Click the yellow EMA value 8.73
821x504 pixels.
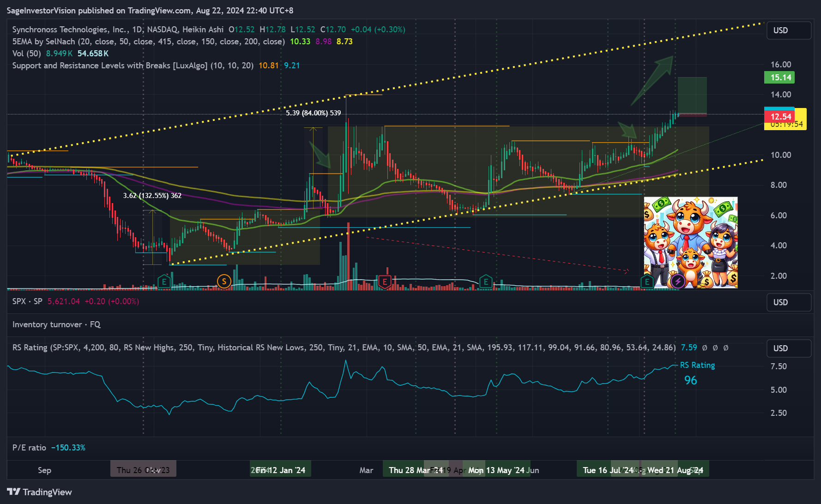[x=344, y=42]
